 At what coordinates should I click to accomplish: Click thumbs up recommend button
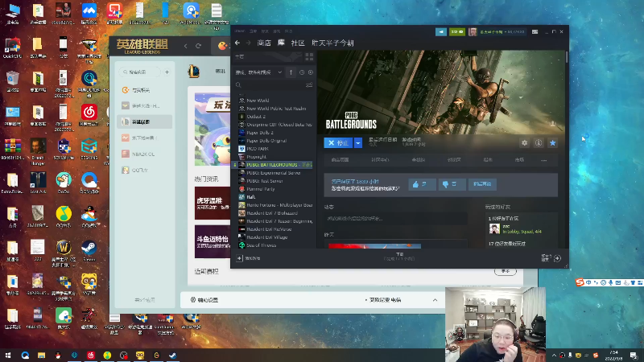coord(422,184)
